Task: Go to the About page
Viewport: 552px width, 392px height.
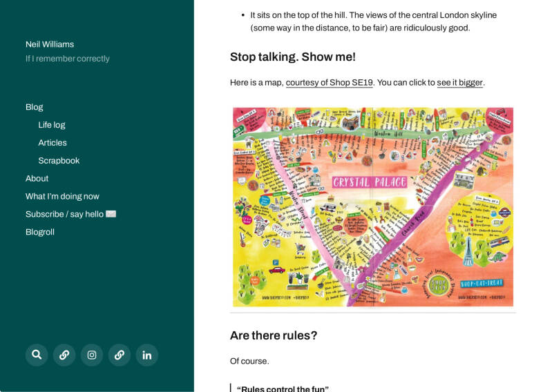Action: tap(37, 179)
